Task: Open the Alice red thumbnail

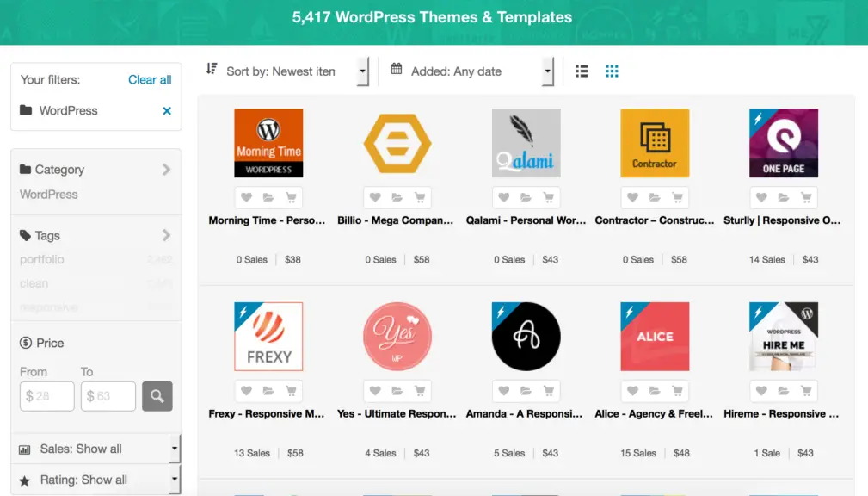Action: (x=655, y=337)
